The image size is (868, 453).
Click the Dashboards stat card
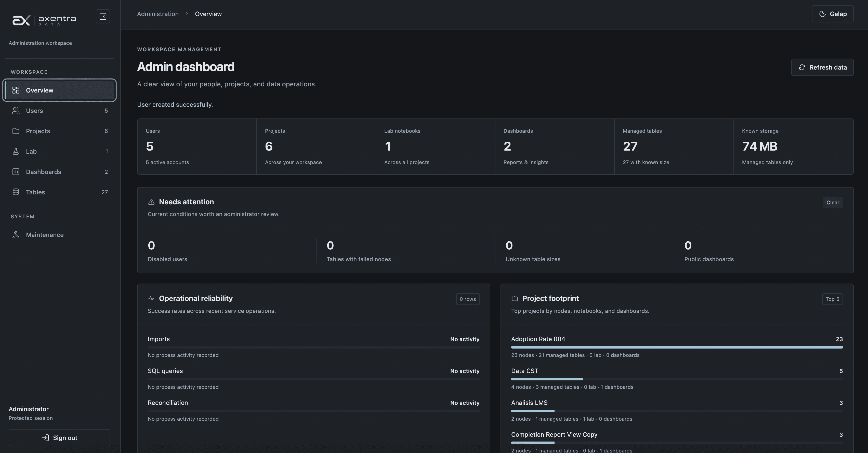pos(555,146)
